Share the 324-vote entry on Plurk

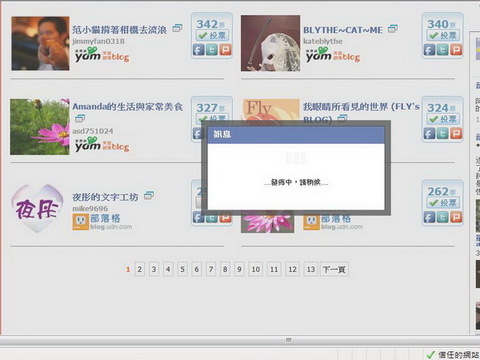(x=456, y=134)
